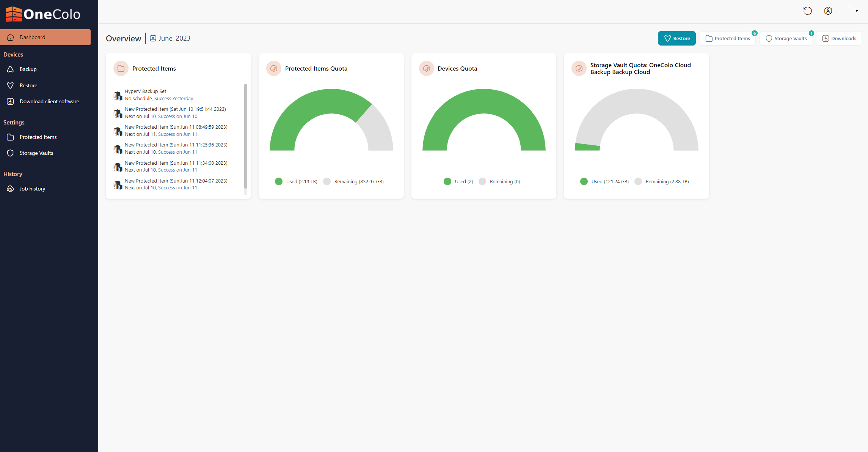Screen dimensions: 868x452
Task: Click the sidebar Restore icon
Action: tap(10, 85)
